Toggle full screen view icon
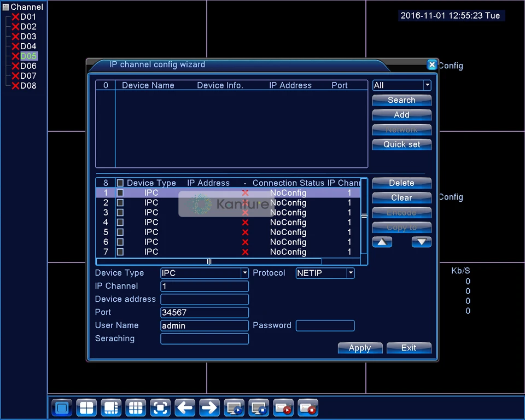525x420 pixels. [x=160, y=407]
